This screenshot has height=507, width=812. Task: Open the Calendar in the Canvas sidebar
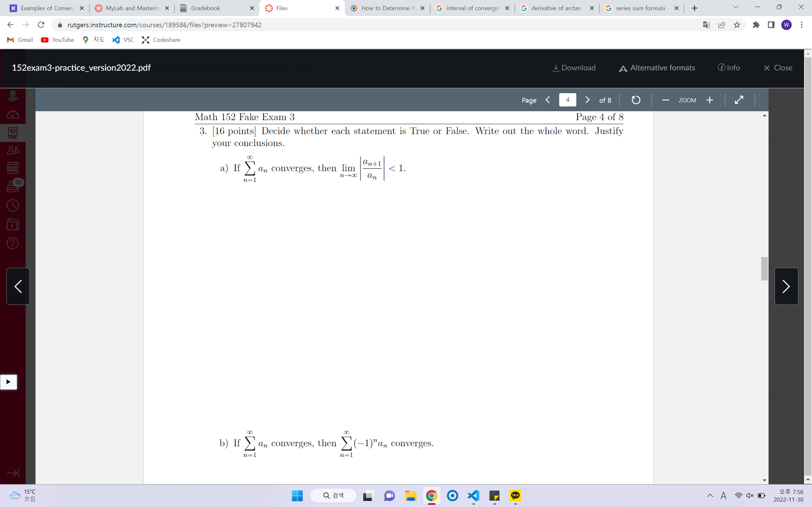click(x=12, y=168)
